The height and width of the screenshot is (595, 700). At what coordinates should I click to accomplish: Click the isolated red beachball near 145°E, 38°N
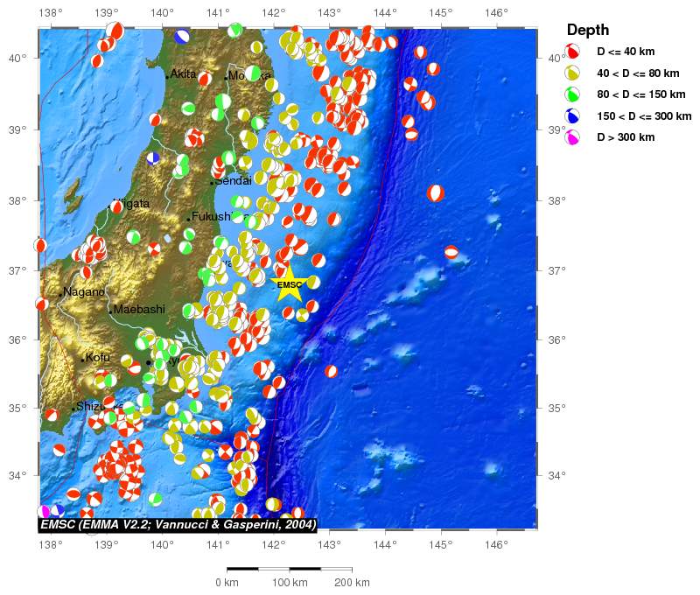436,192
